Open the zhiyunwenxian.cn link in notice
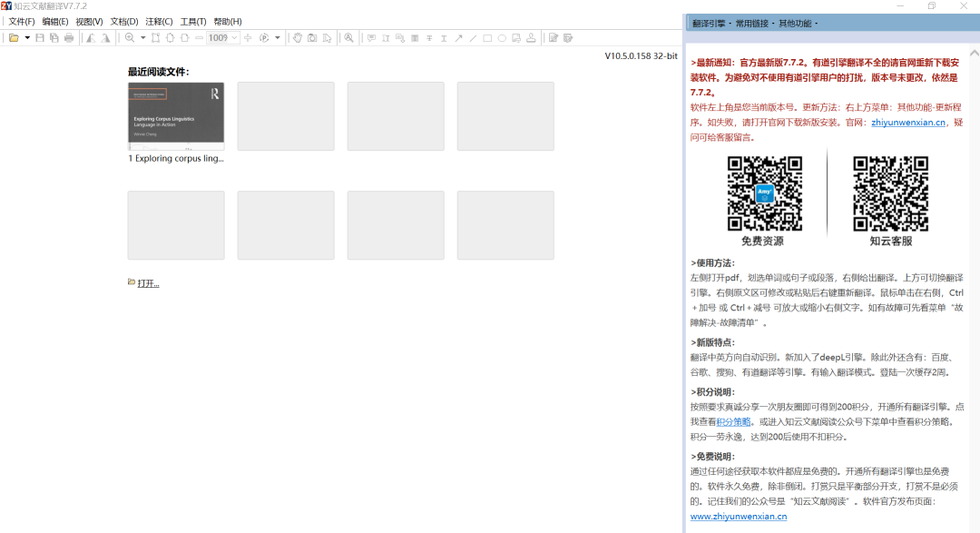 click(x=908, y=123)
